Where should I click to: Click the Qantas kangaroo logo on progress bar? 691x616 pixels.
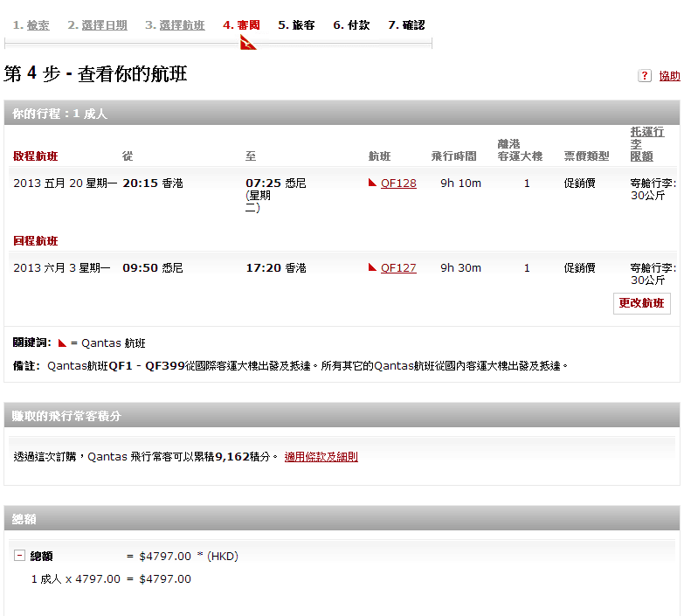(x=248, y=42)
